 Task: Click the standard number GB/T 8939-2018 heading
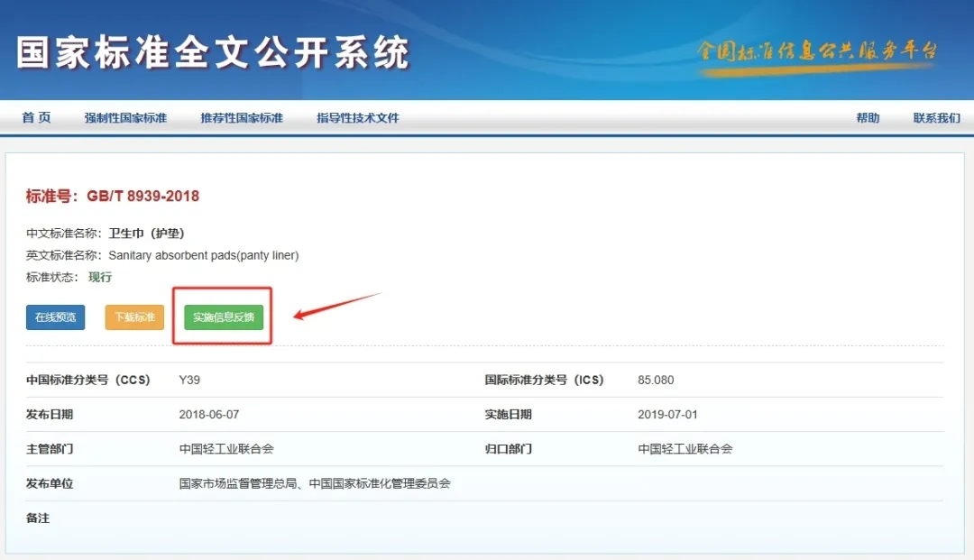tap(113, 197)
